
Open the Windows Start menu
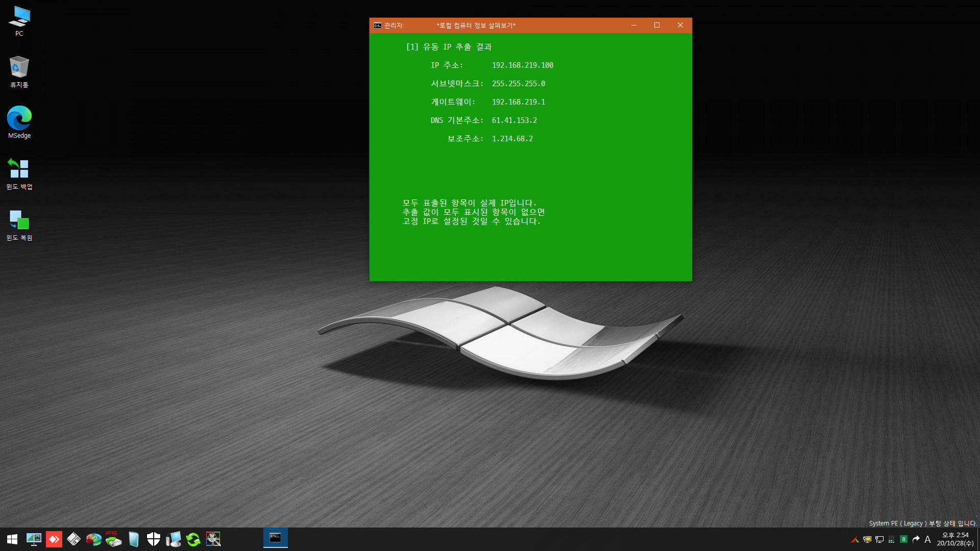pos(12,539)
